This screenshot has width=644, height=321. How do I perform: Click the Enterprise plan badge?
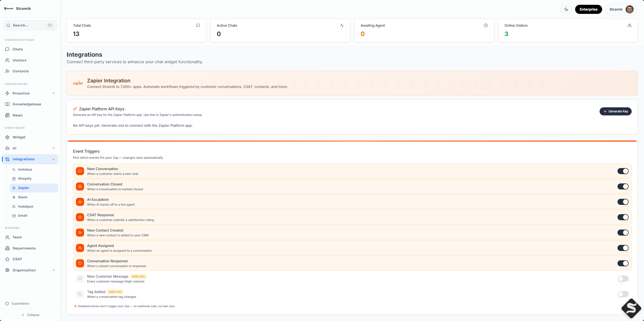tap(588, 9)
